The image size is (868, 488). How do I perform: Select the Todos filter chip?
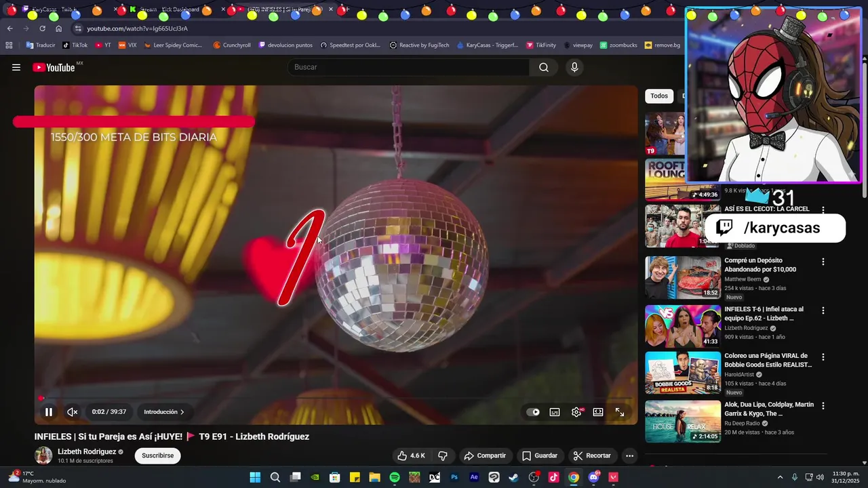tap(659, 96)
